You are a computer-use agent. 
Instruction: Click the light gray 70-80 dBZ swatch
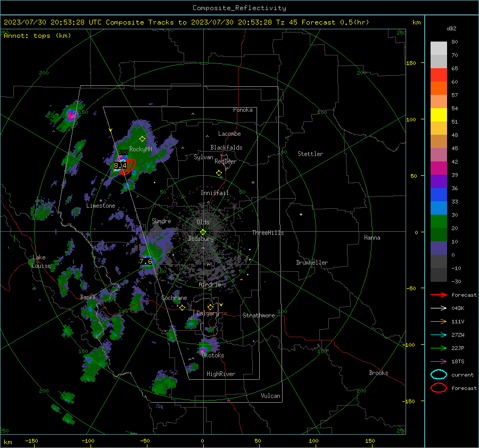coord(439,48)
